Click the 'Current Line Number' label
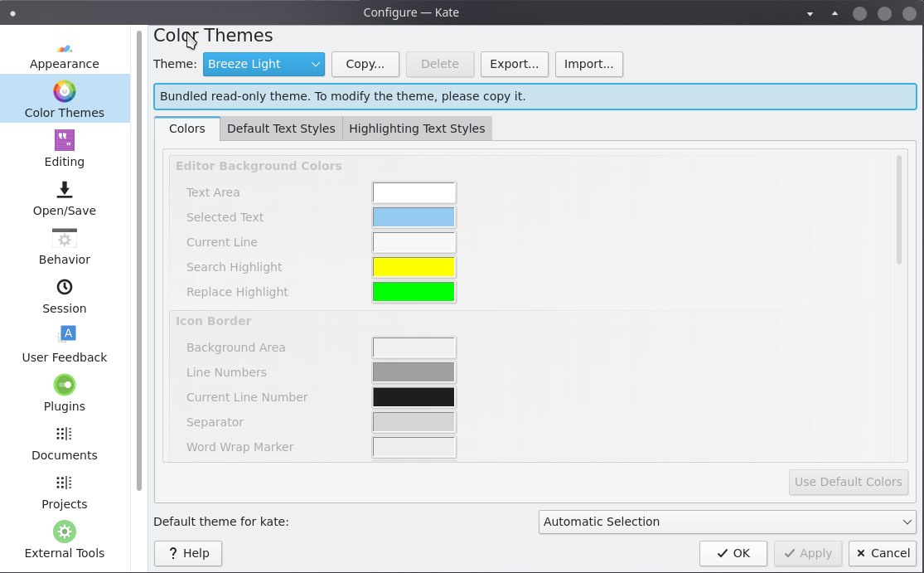 [x=247, y=397]
